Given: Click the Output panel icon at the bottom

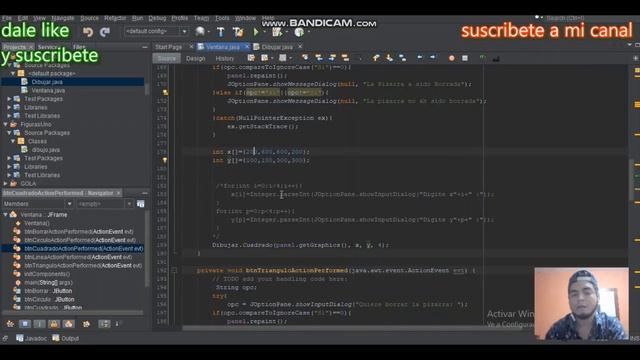Looking at the screenshot, I should pos(56,338).
